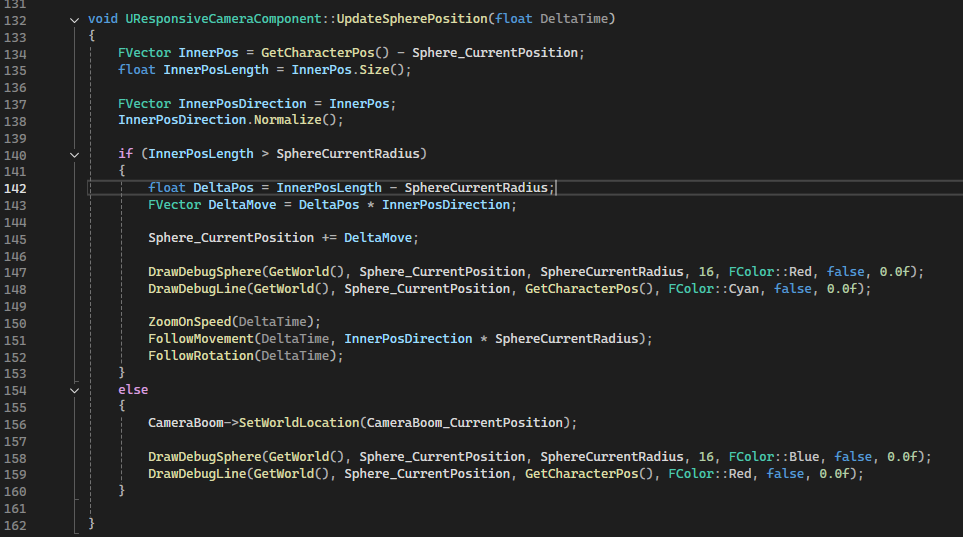This screenshot has width=963, height=537.
Task: Collapse the if block at line 140
Action: click(74, 154)
